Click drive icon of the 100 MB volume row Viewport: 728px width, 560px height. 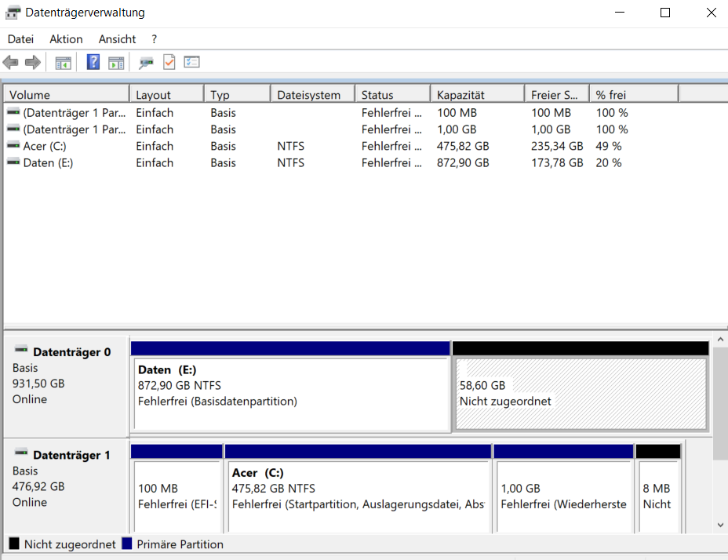(13, 112)
